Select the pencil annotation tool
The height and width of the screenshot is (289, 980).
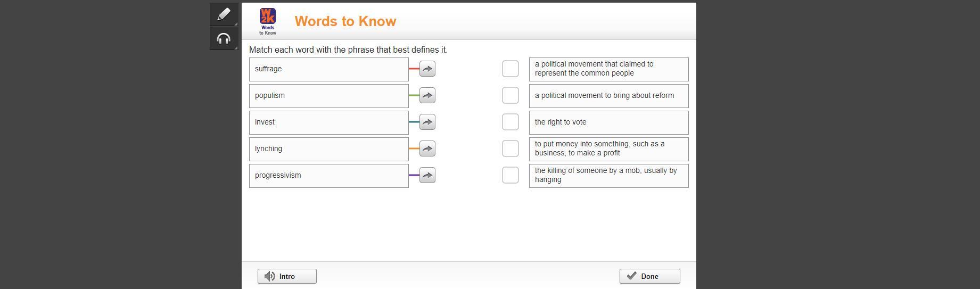point(224,14)
